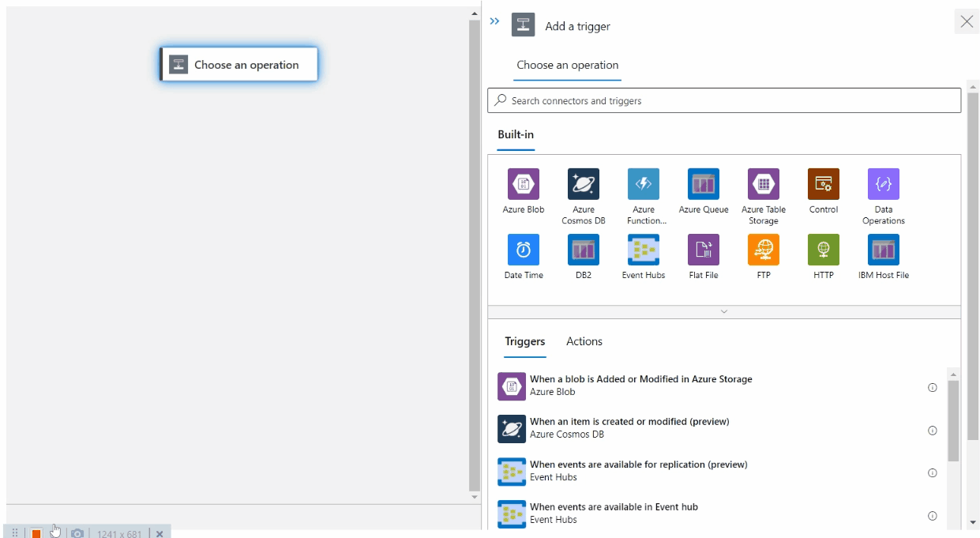This screenshot has height=538, width=980.
Task: Select the Choose an operation card on canvas
Action: coord(238,65)
